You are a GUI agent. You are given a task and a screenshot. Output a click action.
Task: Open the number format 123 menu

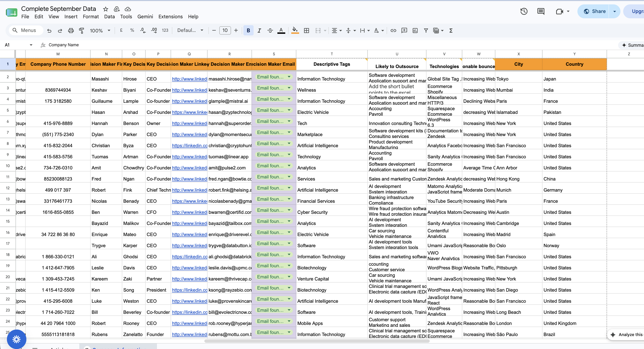165,30
